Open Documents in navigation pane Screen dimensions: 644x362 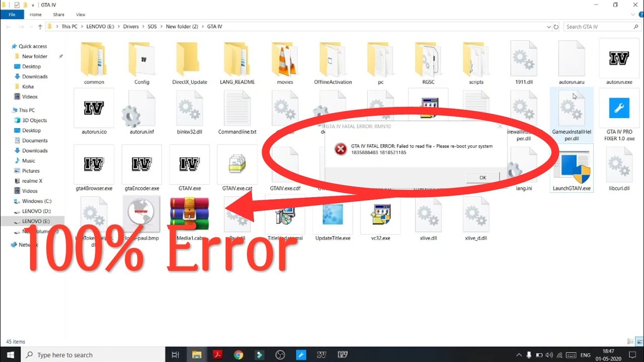[x=35, y=140]
